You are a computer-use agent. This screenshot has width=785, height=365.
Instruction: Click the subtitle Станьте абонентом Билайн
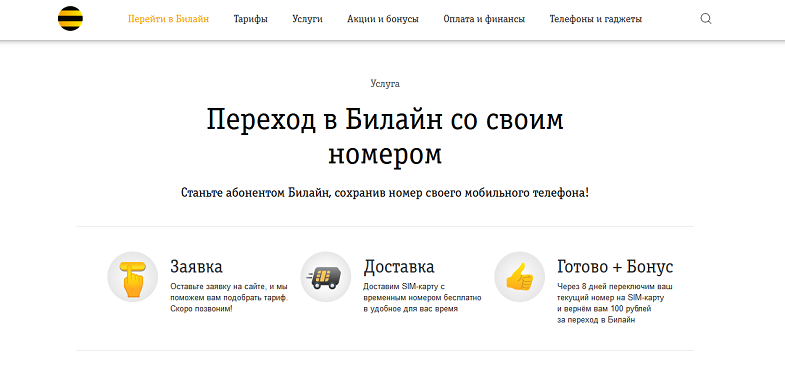385,193
